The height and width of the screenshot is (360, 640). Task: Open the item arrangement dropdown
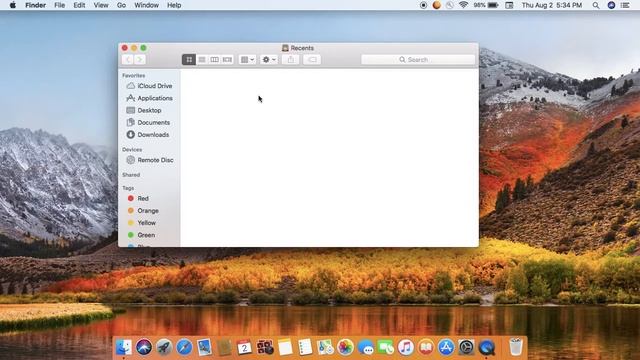pos(247,60)
